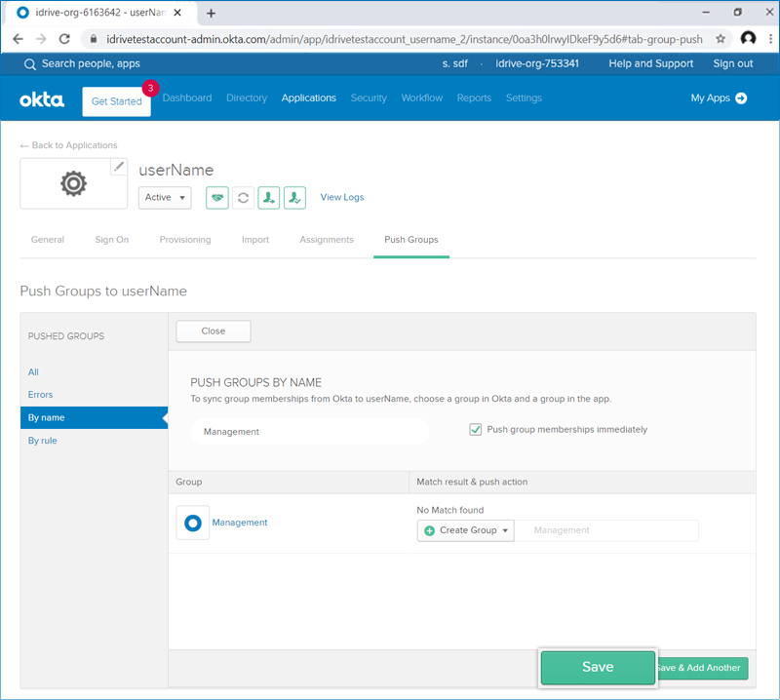Open the browser profile avatar
The height and width of the screenshot is (700, 780).
(748, 38)
